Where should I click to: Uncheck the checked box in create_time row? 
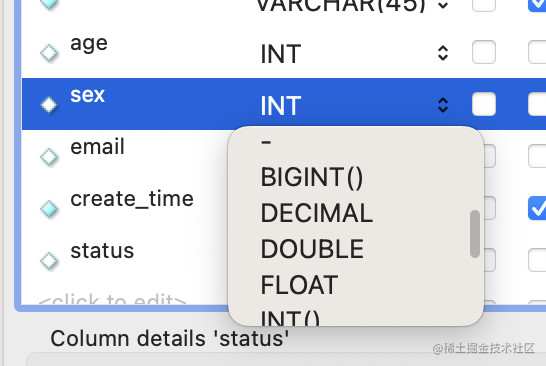tap(537, 208)
